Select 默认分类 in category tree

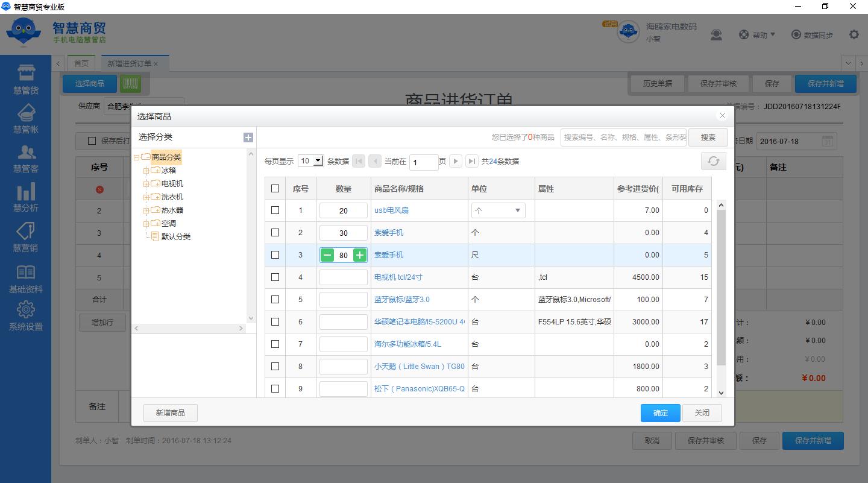[175, 236]
